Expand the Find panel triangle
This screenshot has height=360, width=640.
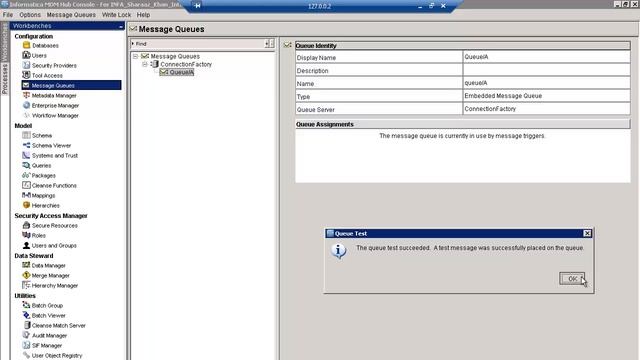click(x=133, y=43)
